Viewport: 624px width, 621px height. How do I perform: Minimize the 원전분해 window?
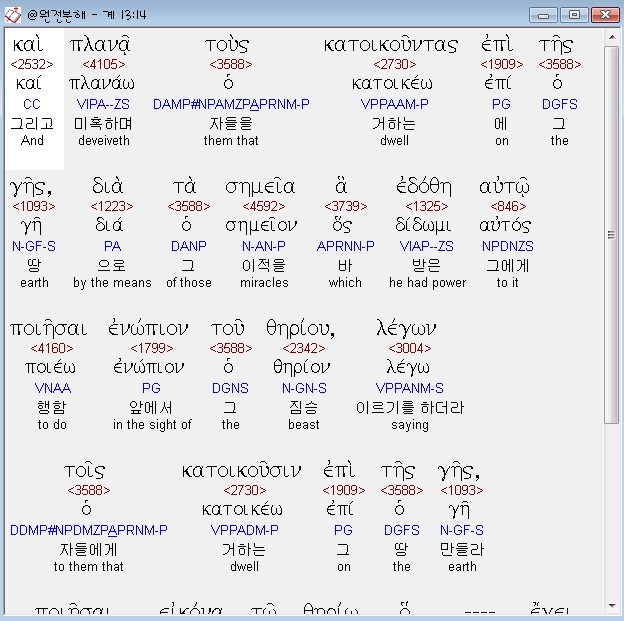tap(544, 15)
